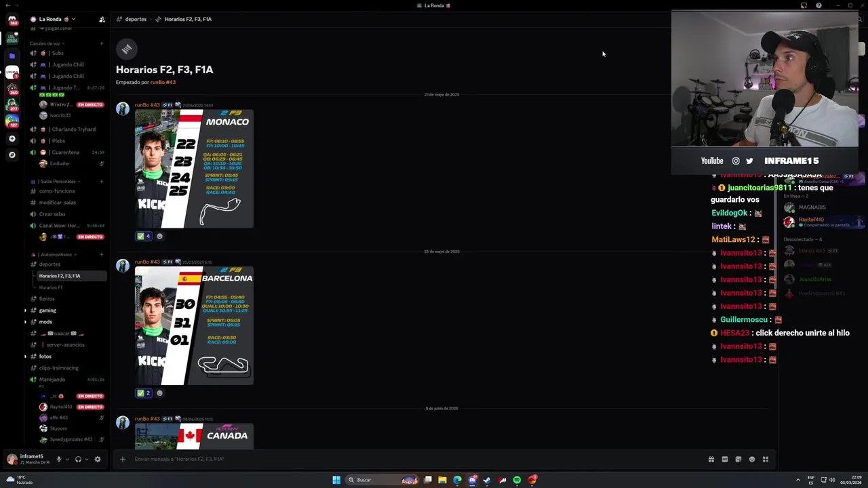Collapse the Canales de voz category

click(47, 43)
